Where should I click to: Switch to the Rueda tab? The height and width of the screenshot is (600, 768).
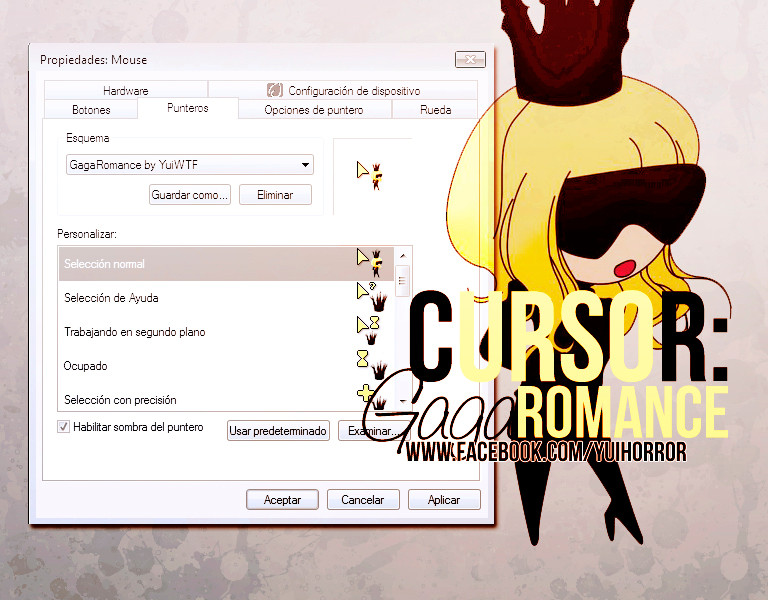point(435,110)
